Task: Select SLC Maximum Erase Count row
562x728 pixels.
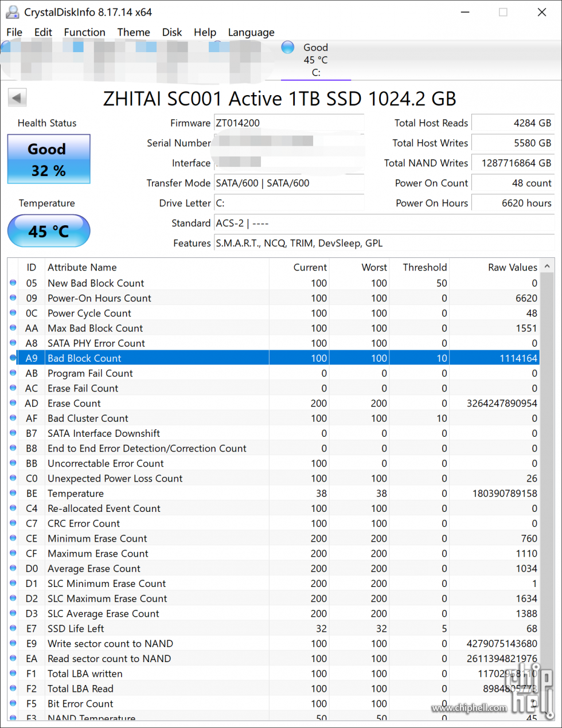Action: [x=274, y=598]
